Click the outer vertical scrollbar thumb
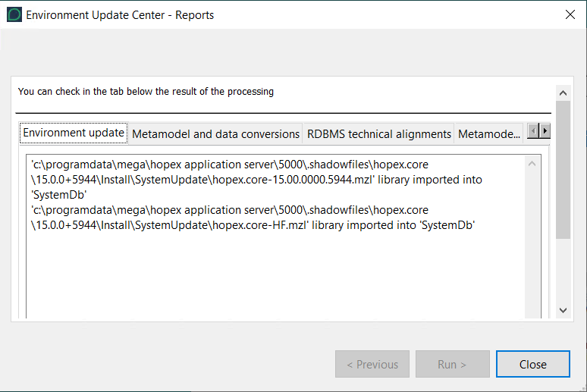Image resolution: width=587 pixels, height=392 pixels. [x=563, y=167]
